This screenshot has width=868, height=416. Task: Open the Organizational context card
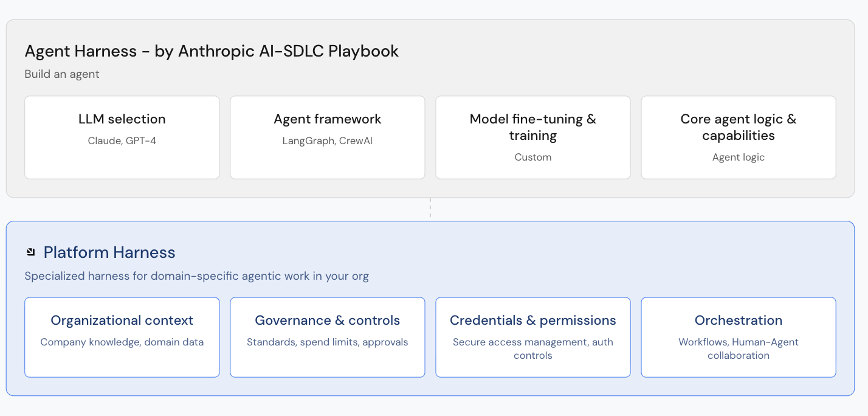[122, 338]
